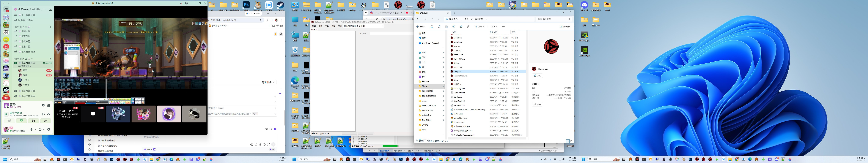Click the 共用 button in details pane
This screenshot has height=163, width=868.
(537, 76)
